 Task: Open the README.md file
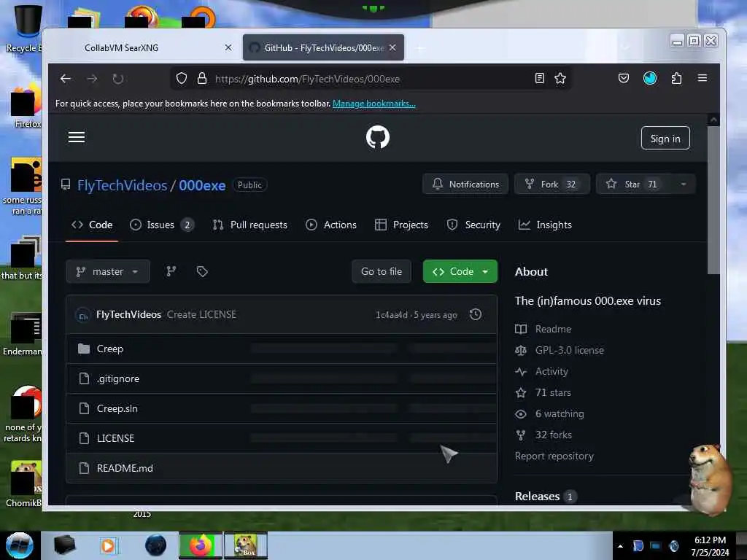[x=125, y=469]
